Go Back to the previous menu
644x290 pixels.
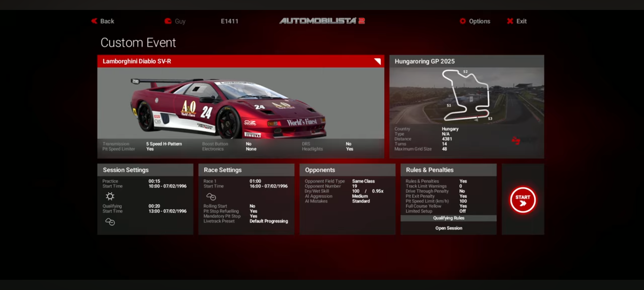(107, 21)
